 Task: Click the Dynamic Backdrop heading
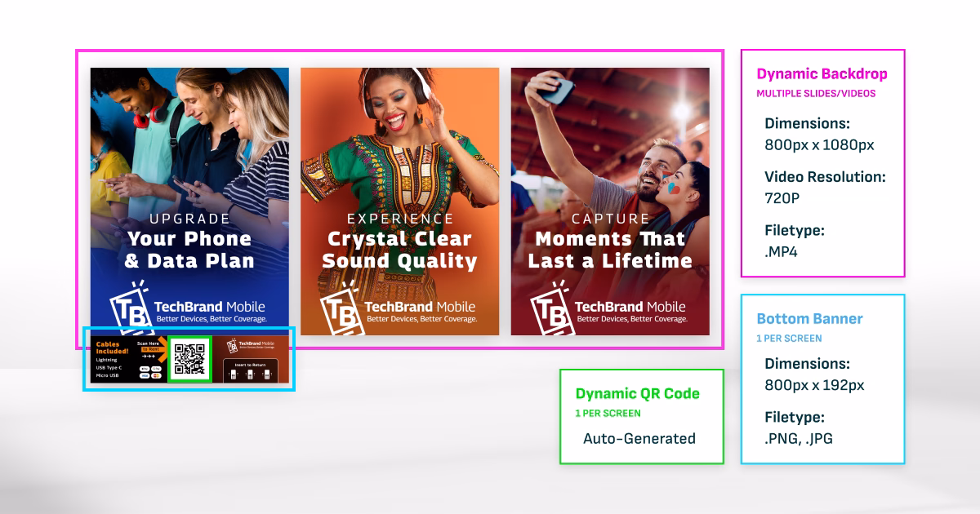(822, 73)
